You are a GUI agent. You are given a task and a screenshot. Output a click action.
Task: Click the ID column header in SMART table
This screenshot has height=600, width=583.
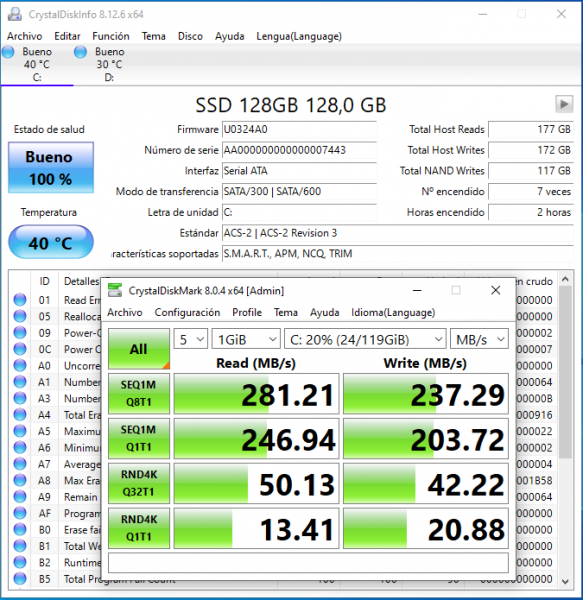44,281
